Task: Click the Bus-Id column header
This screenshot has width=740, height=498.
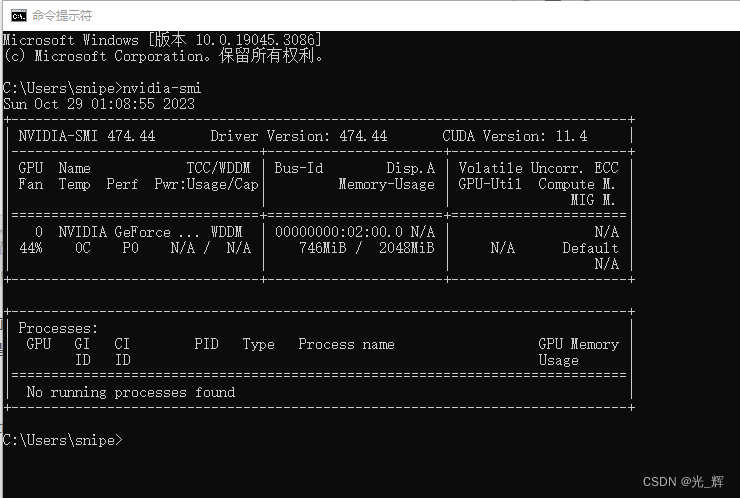Action: tap(299, 168)
